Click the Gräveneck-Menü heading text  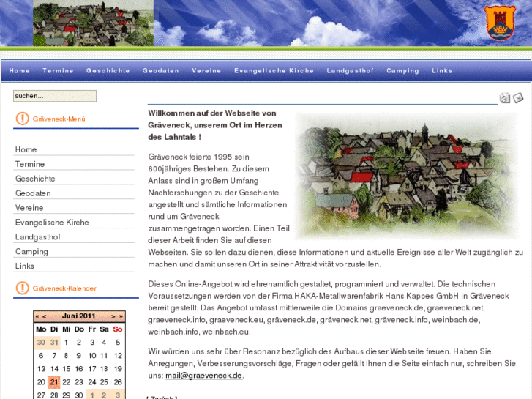click(59, 119)
